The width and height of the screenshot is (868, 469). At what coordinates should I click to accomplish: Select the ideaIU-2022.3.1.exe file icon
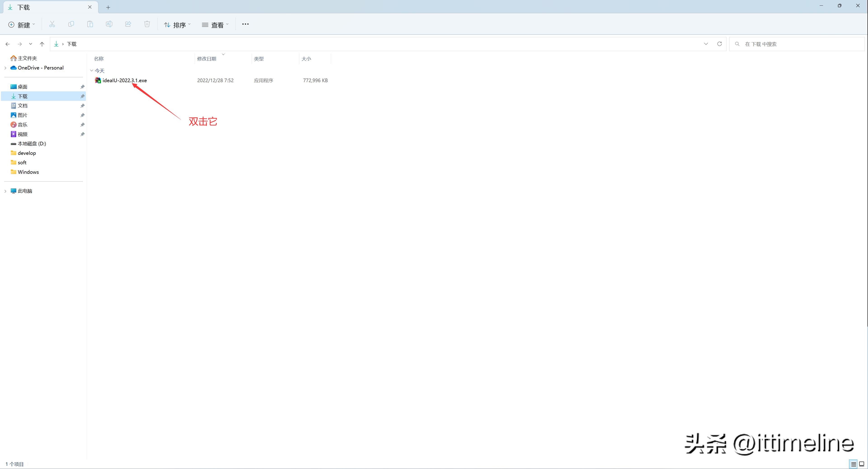click(98, 80)
